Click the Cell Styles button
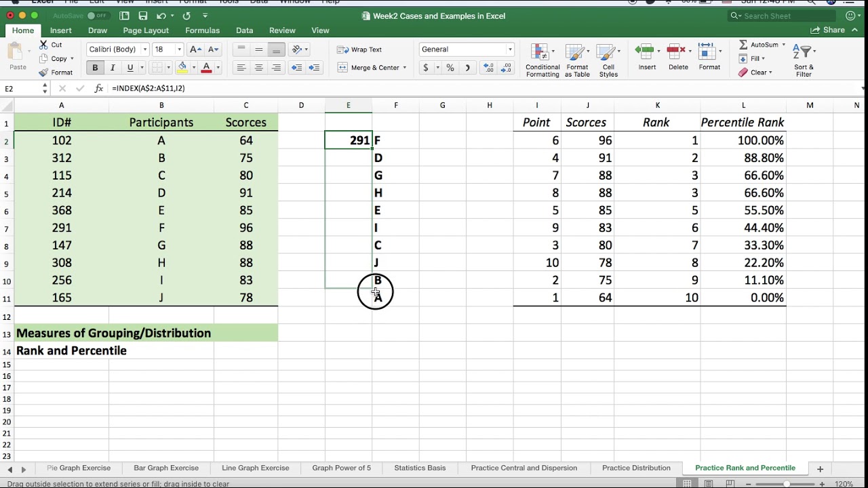The image size is (868, 488). pos(608,60)
